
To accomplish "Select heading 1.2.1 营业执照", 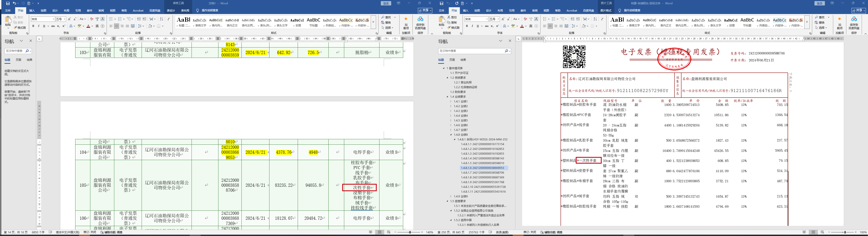I will pyautogui.click(x=462, y=83).
